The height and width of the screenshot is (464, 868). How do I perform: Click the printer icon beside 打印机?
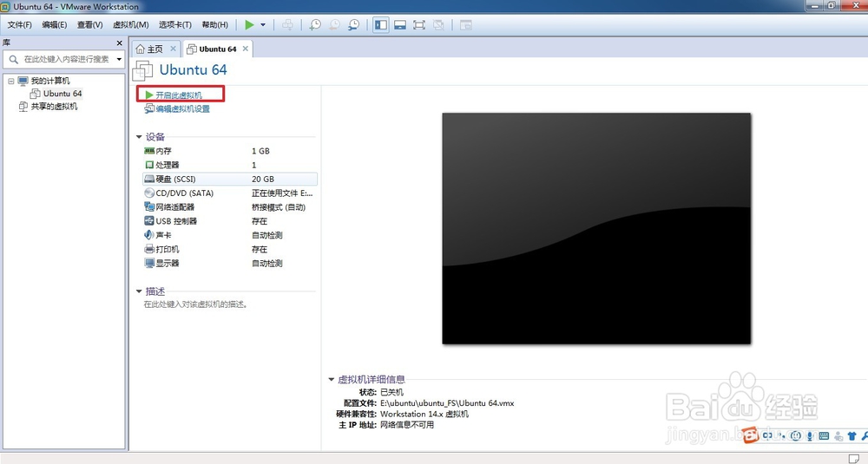pos(149,249)
